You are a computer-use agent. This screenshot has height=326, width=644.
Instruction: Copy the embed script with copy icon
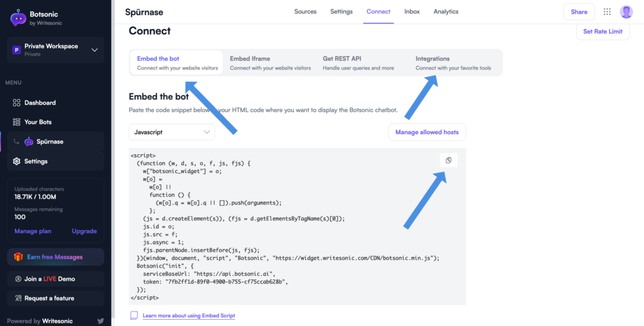(x=448, y=160)
